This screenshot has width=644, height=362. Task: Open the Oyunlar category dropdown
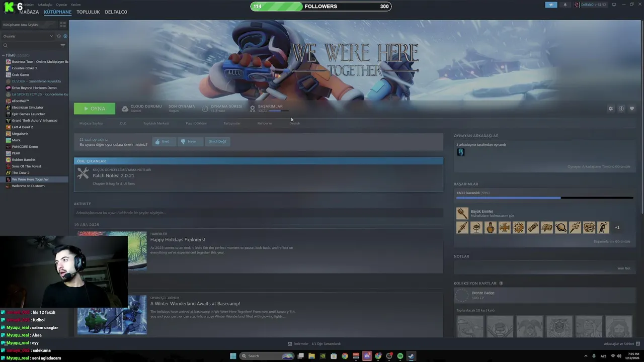(28, 36)
